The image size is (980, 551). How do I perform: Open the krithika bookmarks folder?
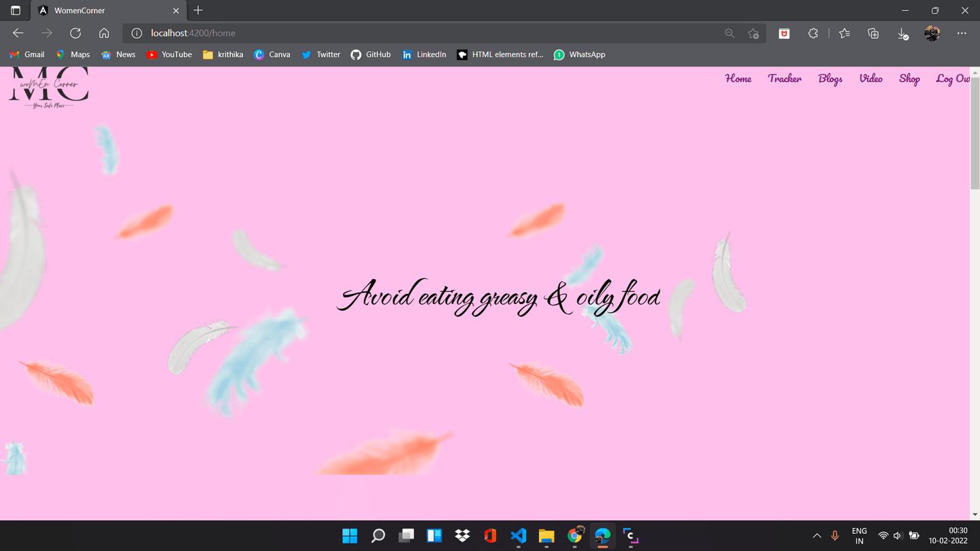223,54
